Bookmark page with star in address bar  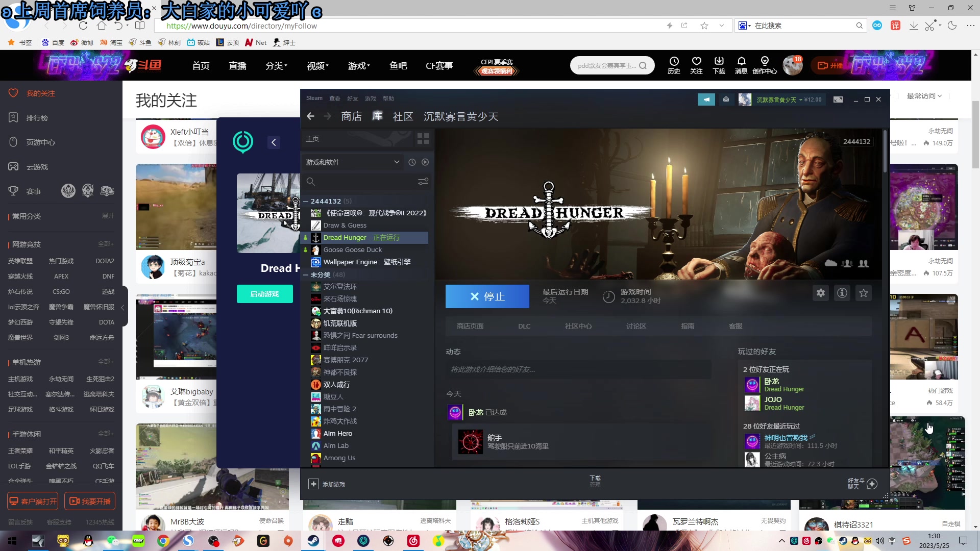click(704, 26)
